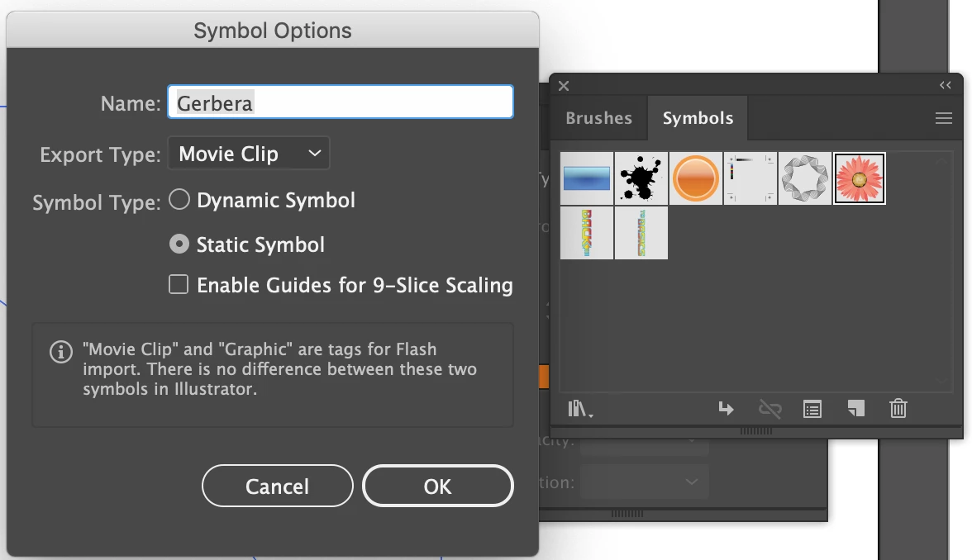Select the Dynamic Symbol radio button
This screenshot has height=560, width=972.
click(179, 200)
